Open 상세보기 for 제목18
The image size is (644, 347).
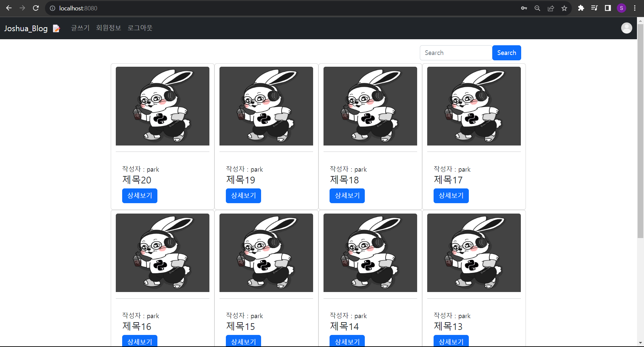(347, 195)
